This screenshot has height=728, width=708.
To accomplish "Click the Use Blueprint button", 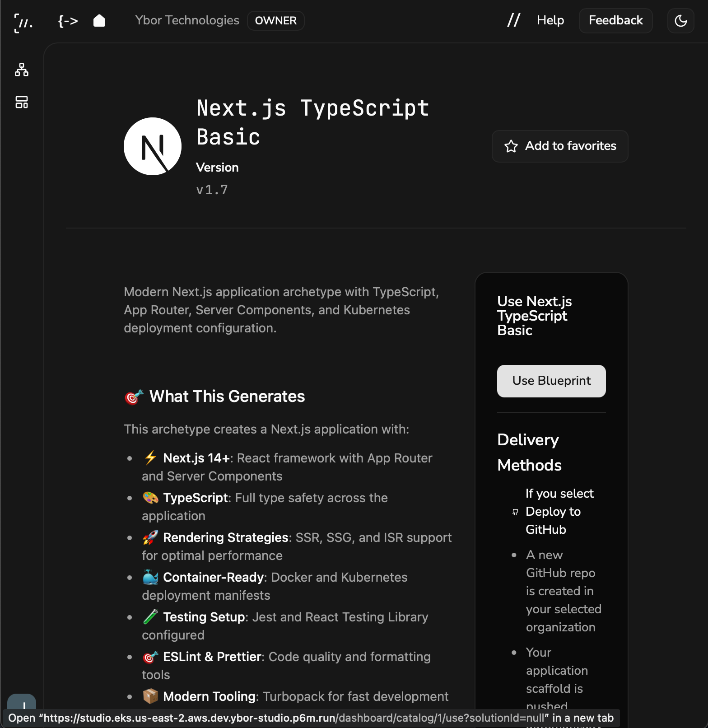I will [x=551, y=381].
